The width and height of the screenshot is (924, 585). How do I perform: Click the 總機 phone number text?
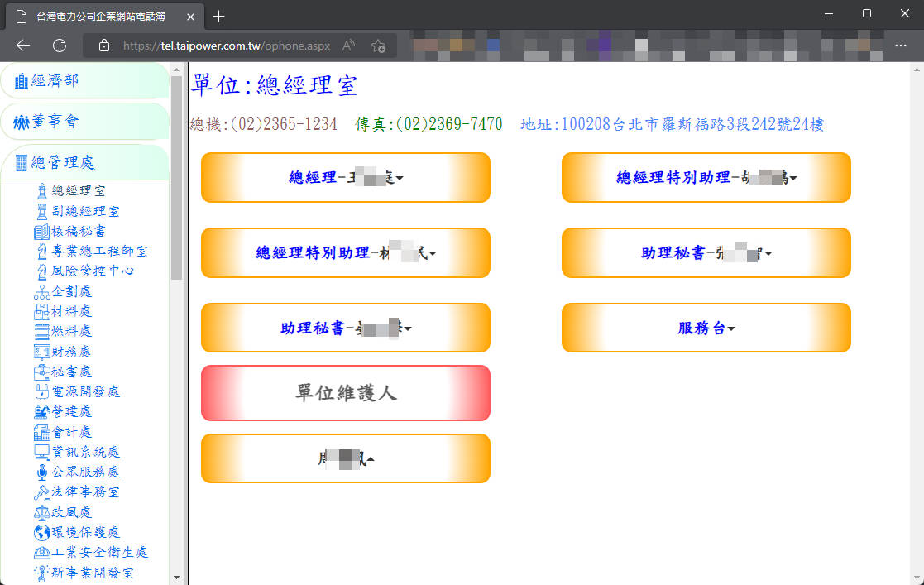pyautogui.click(x=263, y=124)
